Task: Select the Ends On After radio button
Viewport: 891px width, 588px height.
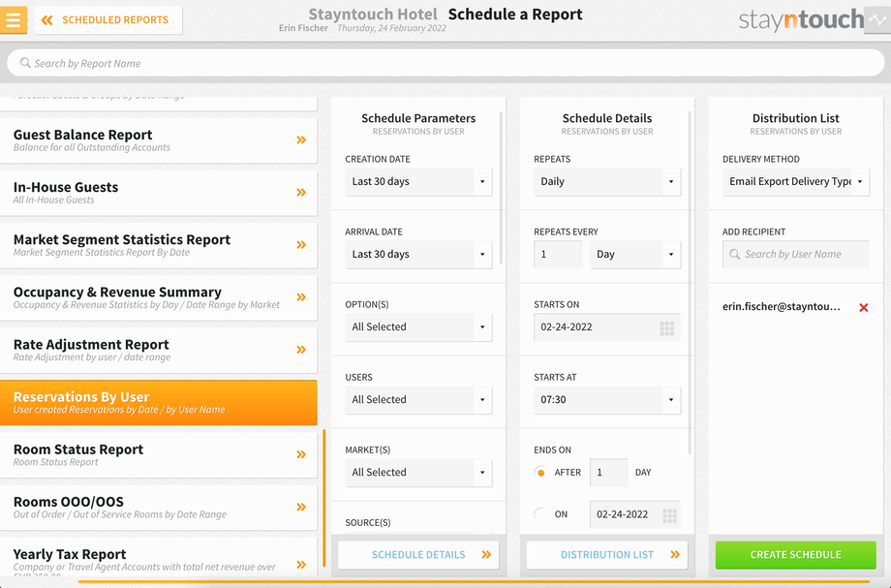Action: [x=540, y=472]
